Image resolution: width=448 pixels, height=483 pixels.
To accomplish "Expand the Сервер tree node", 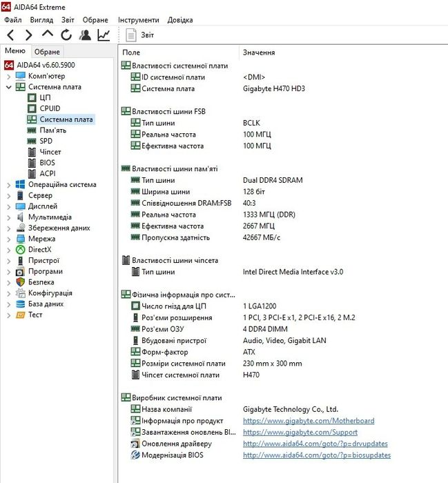I will (x=8, y=195).
